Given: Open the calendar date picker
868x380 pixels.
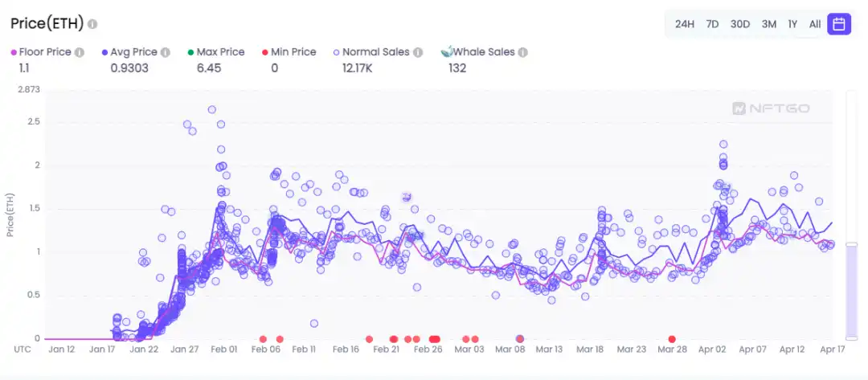Looking at the screenshot, I should (x=838, y=24).
